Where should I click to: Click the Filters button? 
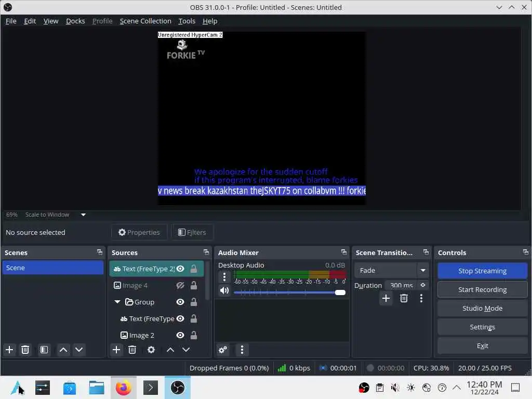(x=192, y=232)
